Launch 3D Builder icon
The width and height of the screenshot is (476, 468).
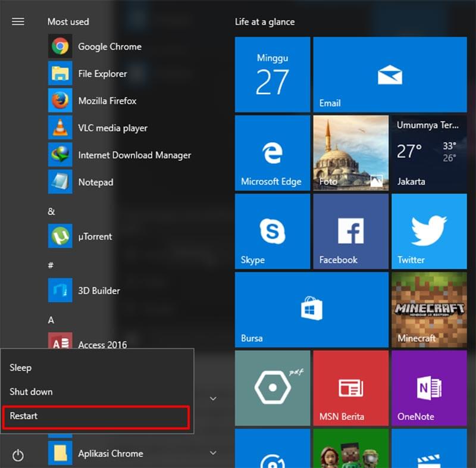[x=60, y=290]
